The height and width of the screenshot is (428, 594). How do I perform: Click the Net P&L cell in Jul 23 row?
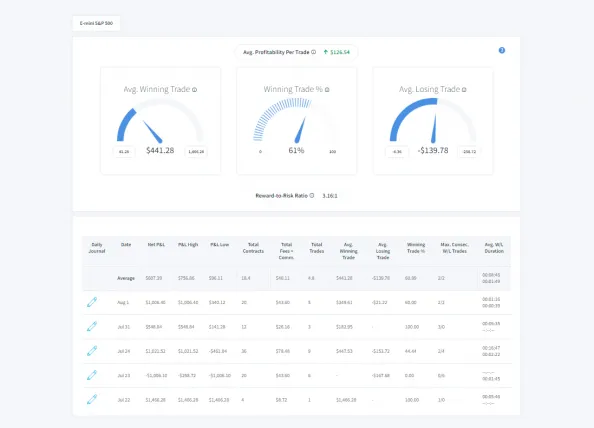(x=156, y=375)
